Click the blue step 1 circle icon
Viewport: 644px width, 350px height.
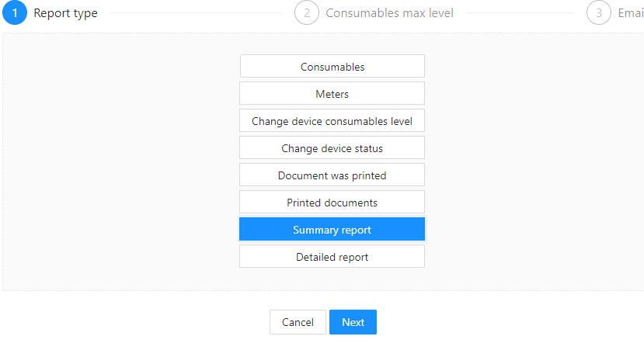pos(15,12)
